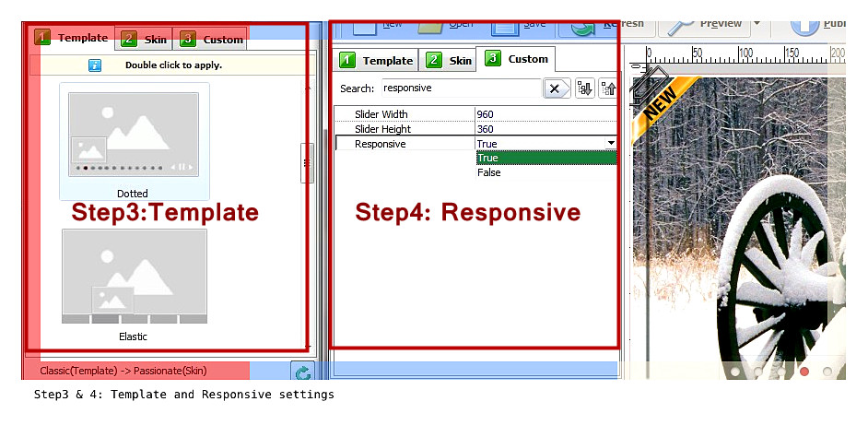Click the Preview magnifier button
Viewport: 868px width, 437px height.
click(704, 27)
